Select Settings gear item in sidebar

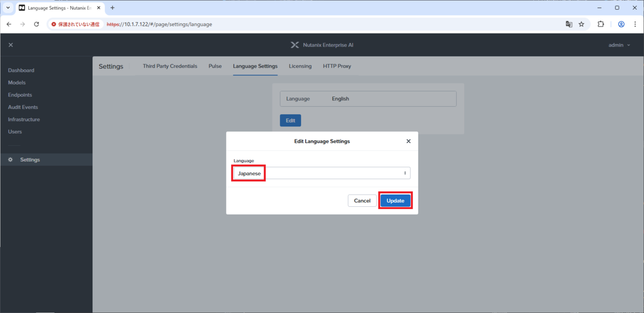click(46, 160)
